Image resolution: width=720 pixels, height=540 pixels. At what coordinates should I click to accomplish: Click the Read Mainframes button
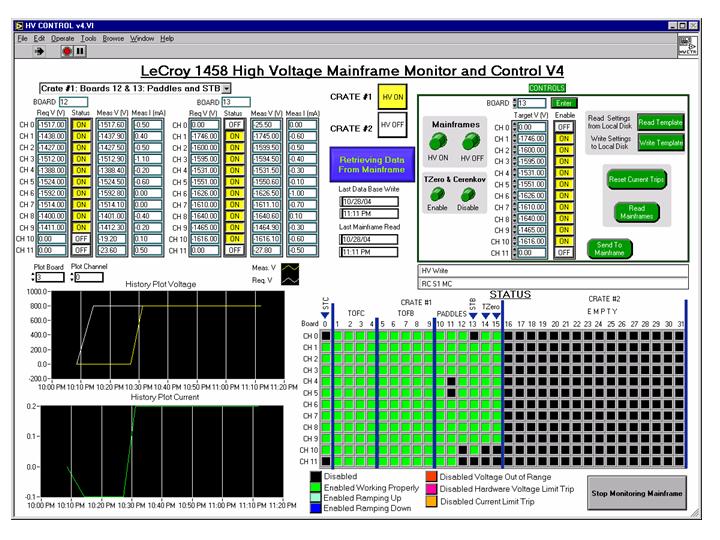(636, 212)
